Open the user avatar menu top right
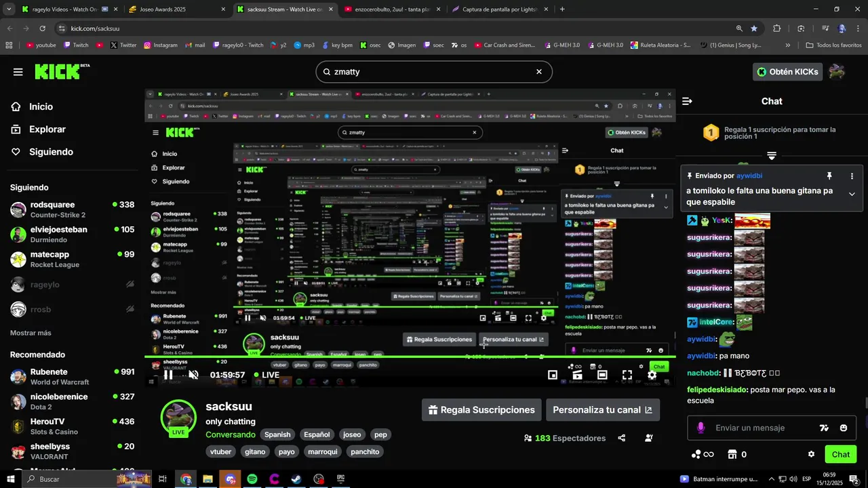The image size is (868, 488). tap(837, 72)
